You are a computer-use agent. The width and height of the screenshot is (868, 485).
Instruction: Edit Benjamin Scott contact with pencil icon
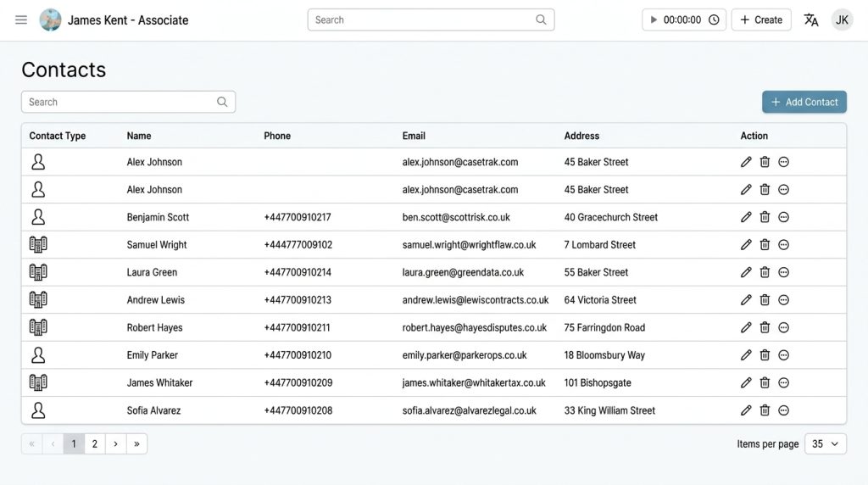click(746, 217)
